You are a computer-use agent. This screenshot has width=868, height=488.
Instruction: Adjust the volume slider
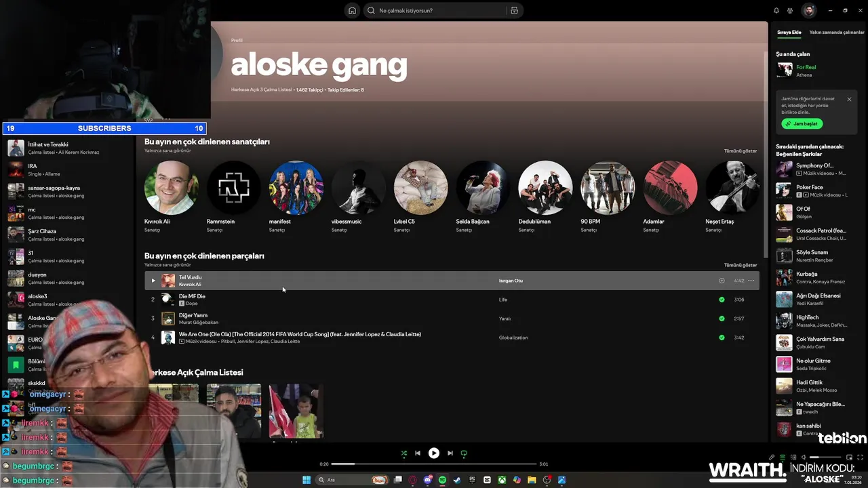(x=825, y=457)
